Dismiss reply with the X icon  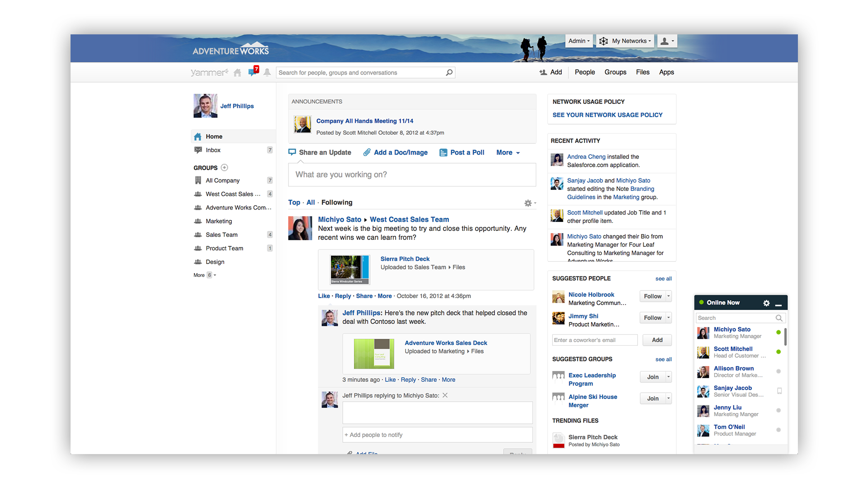click(445, 395)
